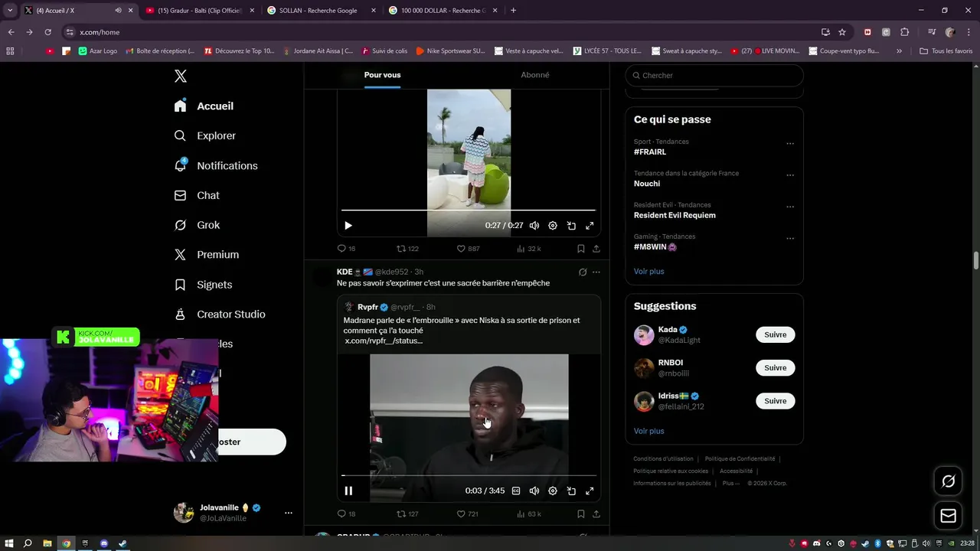
Task: Pause the Madrane video
Action: click(348, 491)
